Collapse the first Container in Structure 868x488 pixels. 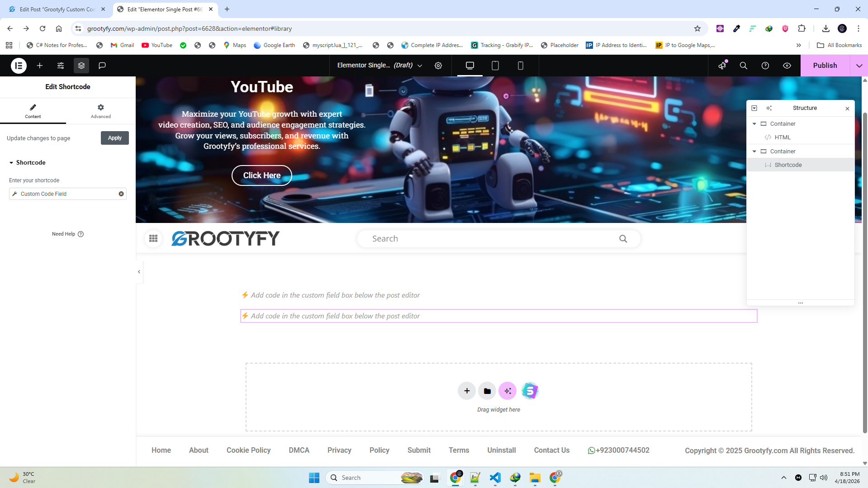(754, 124)
